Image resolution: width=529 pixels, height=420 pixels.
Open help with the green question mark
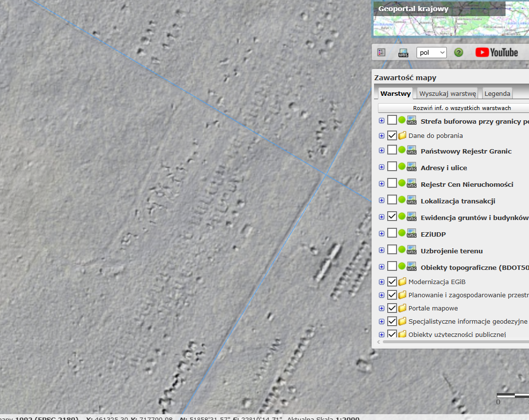pyautogui.click(x=459, y=52)
